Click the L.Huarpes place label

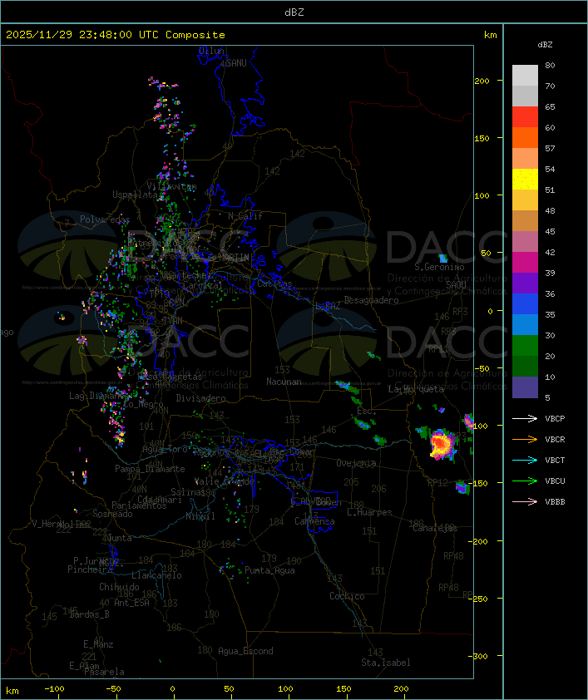pos(369,512)
